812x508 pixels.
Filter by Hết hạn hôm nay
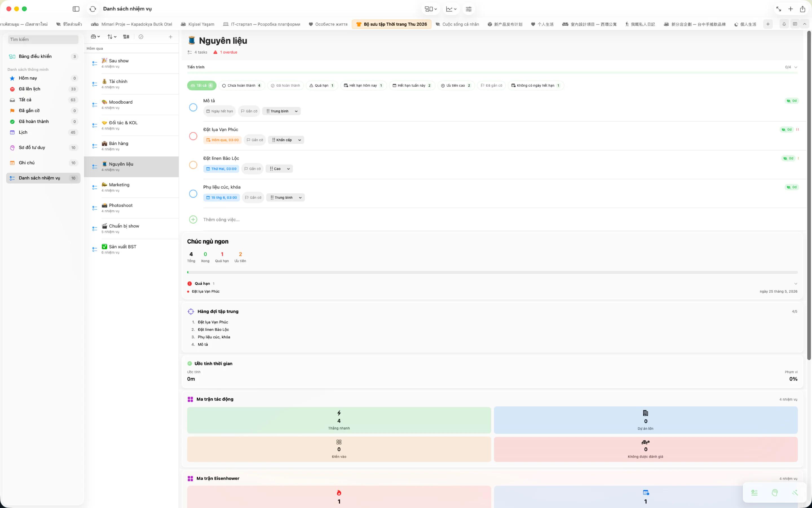(x=363, y=86)
